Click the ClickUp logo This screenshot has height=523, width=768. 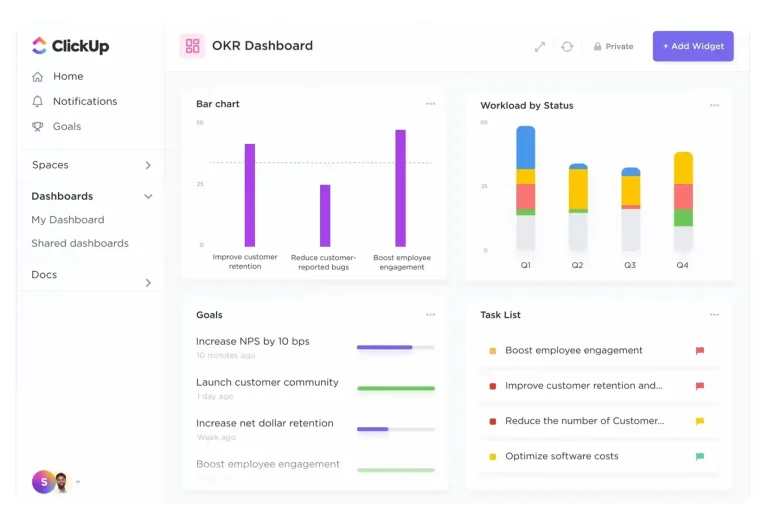tap(71, 46)
